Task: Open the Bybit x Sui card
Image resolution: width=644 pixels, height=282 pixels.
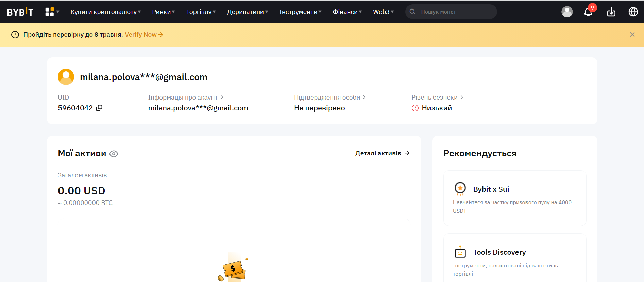Action: click(x=515, y=198)
